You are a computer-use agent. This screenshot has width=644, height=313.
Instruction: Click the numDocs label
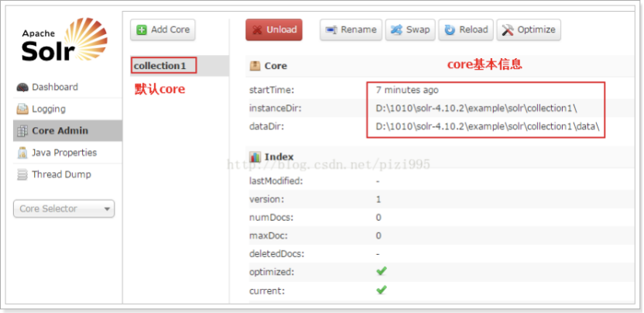click(272, 218)
